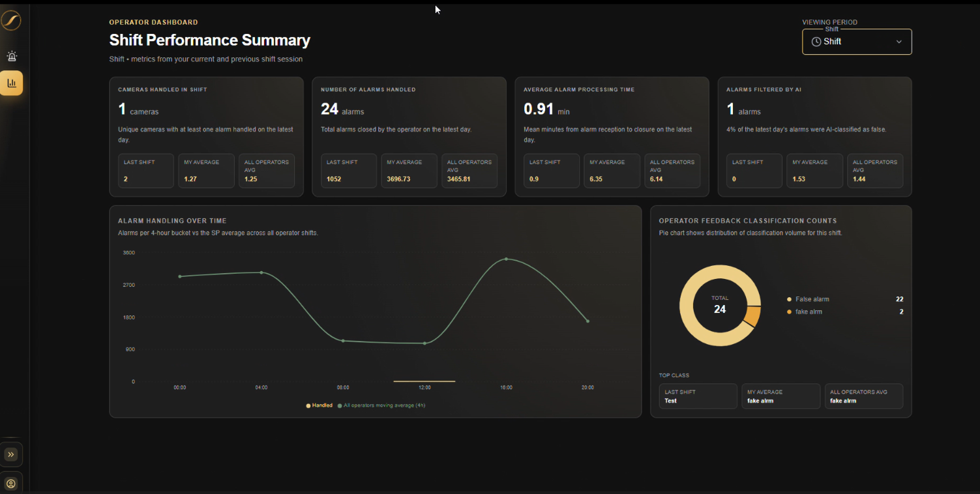The width and height of the screenshot is (980, 494).
Task: Click the chevron arrow of the Shift dropdown
Action: (x=899, y=42)
